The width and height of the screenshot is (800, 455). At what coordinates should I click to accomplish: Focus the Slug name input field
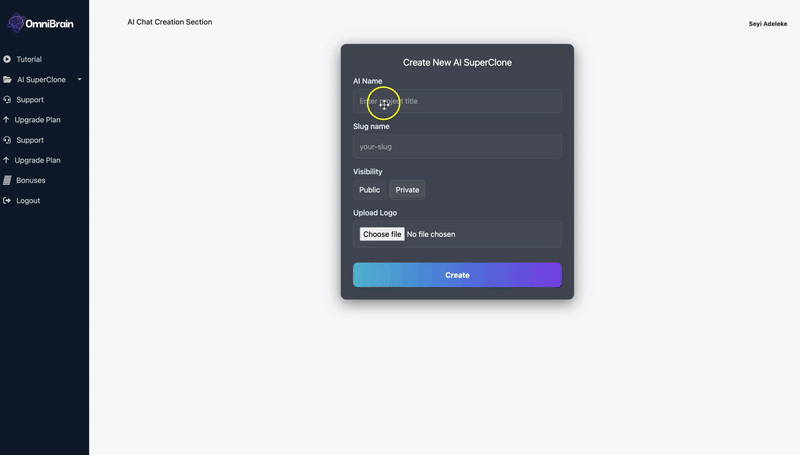click(x=457, y=146)
